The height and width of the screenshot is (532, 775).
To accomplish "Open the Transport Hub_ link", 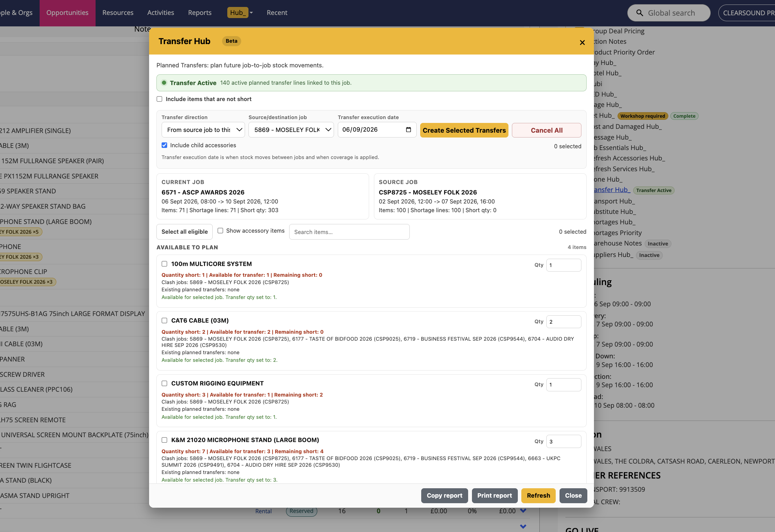I will [614, 201].
